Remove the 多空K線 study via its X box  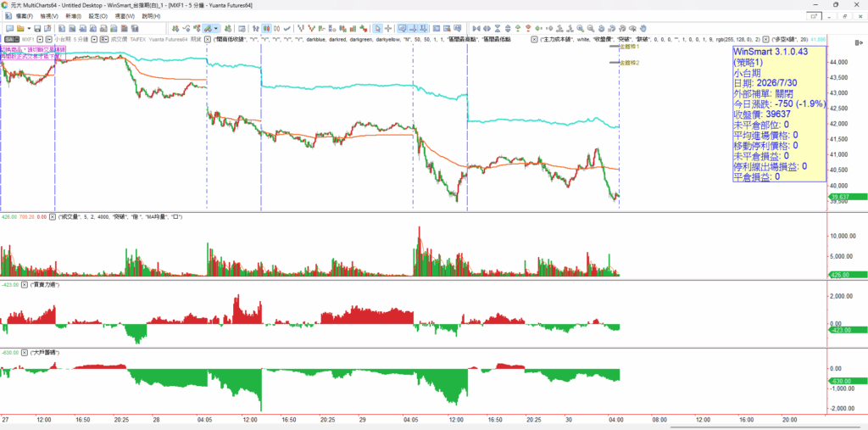[767, 39]
